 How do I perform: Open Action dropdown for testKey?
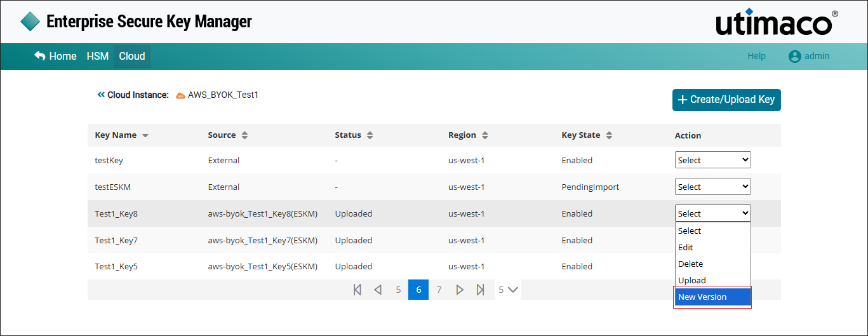[712, 160]
